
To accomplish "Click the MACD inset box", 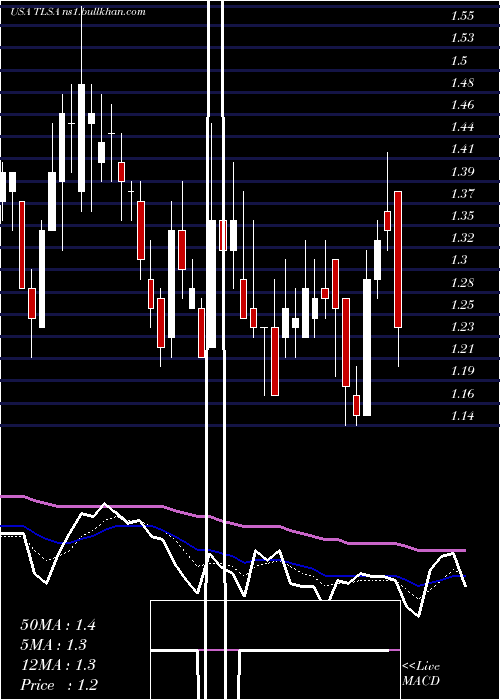I will click(x=275, y=650).
